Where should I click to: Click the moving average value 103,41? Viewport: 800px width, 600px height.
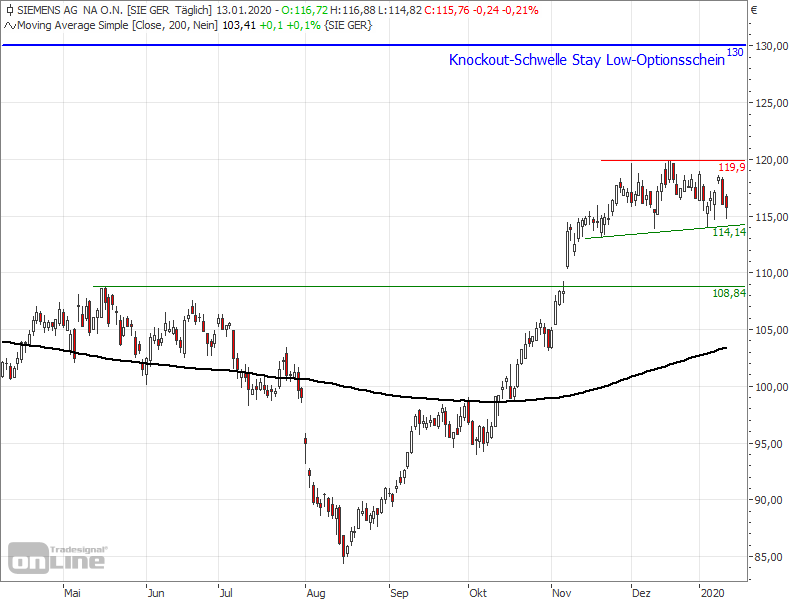click(239, 26)
